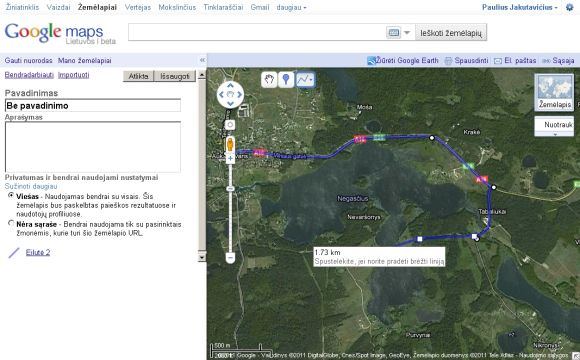Open line tool dropdown arrow
The height and width of the screenshot is (360, 580).
click(311, 79)
